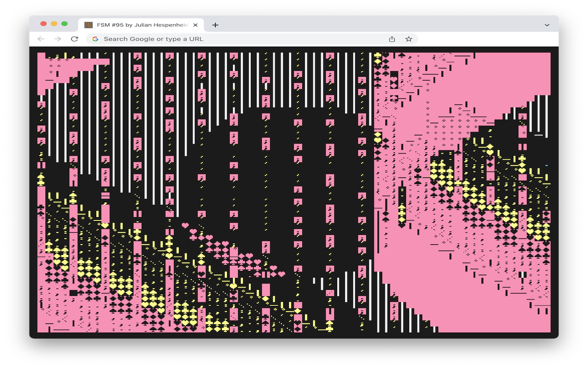Click the browser back arrow
Image resolution: width=588 pixels, height=368 pixels.
pos(41,39)
